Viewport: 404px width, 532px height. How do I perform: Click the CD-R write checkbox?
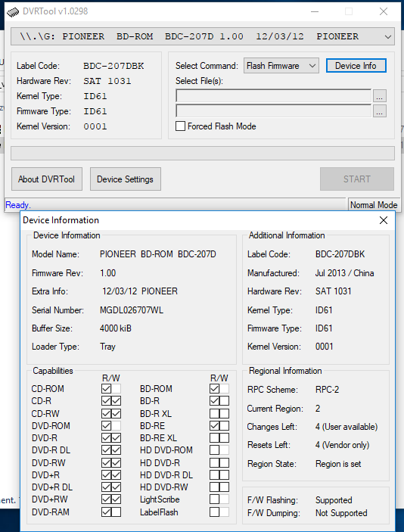tap(116, 400)
